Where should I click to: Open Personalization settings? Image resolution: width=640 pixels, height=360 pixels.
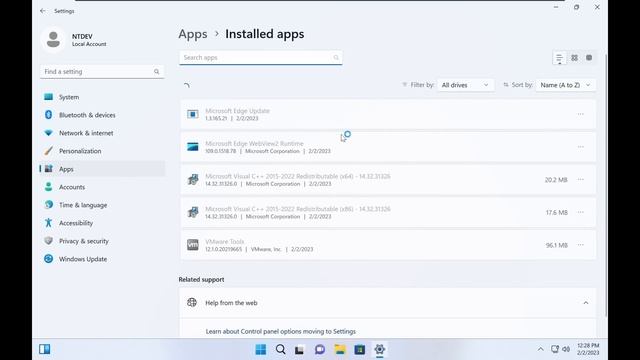coord(102,151)
